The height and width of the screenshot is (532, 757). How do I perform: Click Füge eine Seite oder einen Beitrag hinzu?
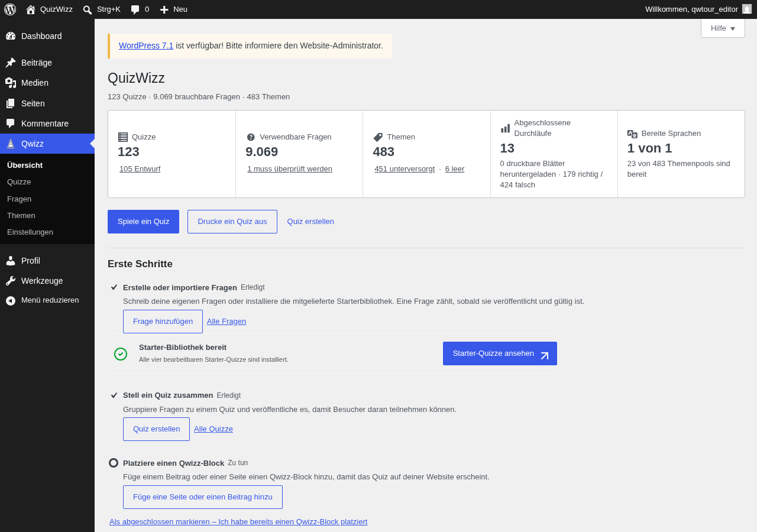coord(203,497)
